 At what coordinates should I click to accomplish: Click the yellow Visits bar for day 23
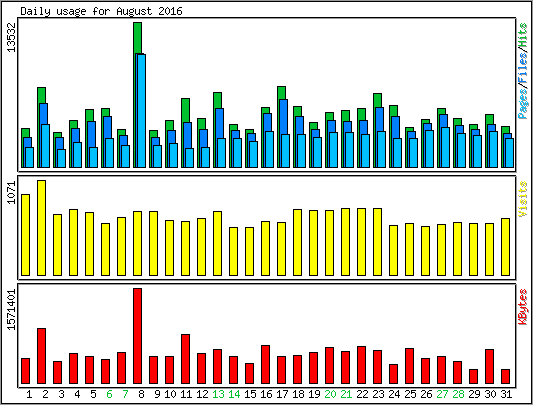(x=377, y=242)
